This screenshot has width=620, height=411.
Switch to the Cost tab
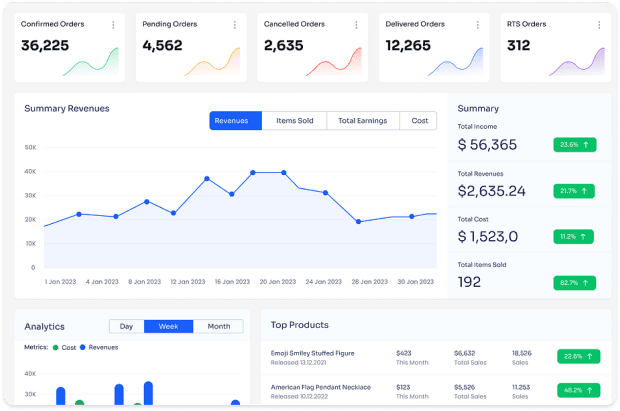tap(419, 121)
